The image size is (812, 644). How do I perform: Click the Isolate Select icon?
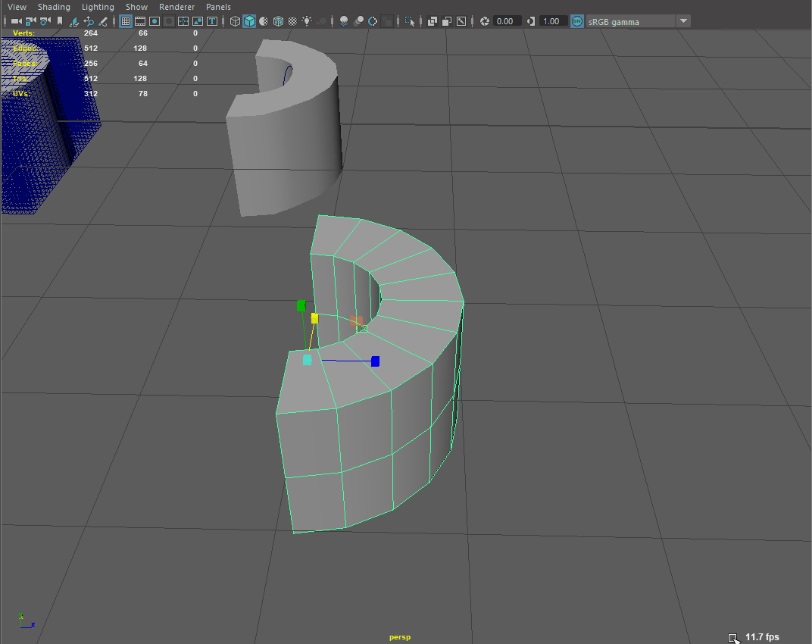pos(411,21)
